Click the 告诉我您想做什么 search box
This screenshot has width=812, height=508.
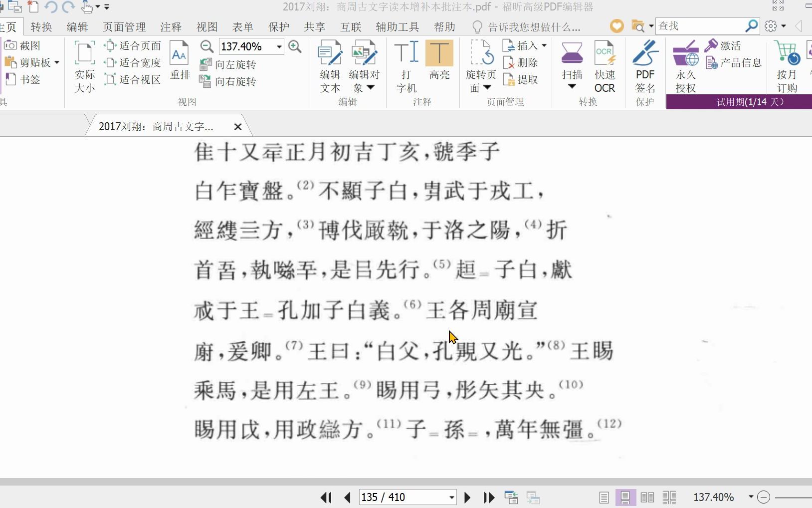coord(526,26)
